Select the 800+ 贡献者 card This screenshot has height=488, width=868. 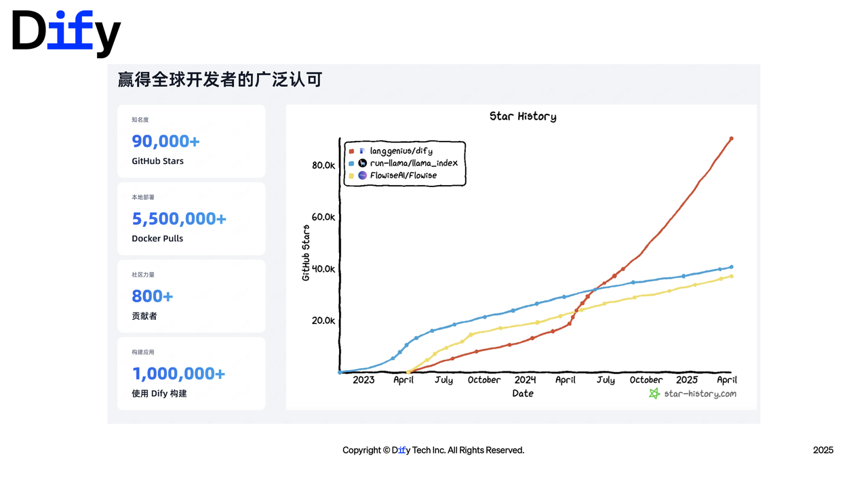[191, 296]
